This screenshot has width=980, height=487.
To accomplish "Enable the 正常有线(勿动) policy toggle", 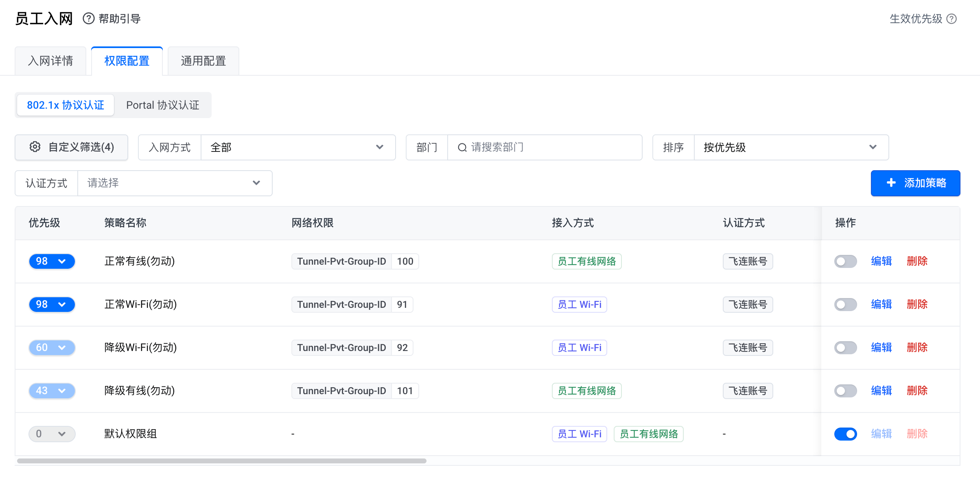I will coord(845,261).
